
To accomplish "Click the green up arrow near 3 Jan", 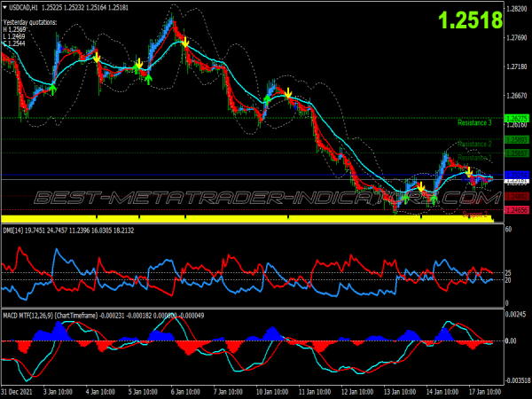I will 52,88.
